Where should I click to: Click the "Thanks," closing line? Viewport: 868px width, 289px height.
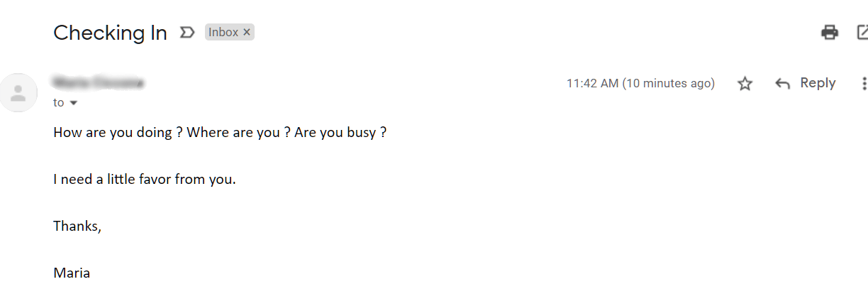click(x=77, y=226)
